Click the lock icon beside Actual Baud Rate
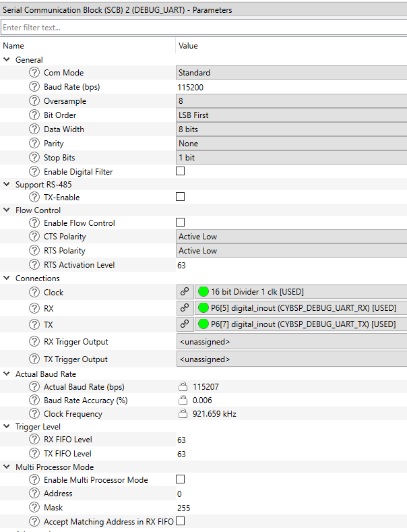This screenshot has width=407, height=532. tap(183, 387)
